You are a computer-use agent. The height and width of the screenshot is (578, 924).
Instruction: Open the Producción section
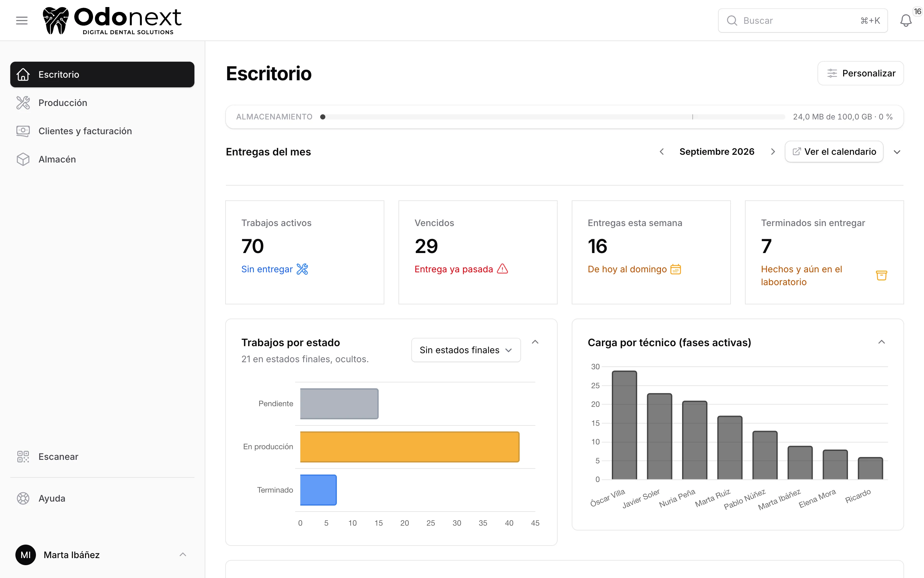tap(102, 103)
